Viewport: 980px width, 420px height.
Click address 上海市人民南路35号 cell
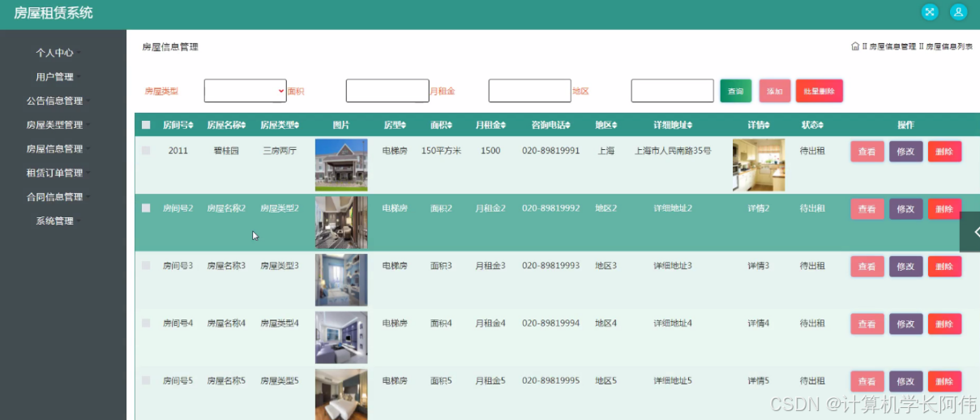[673, 151]
